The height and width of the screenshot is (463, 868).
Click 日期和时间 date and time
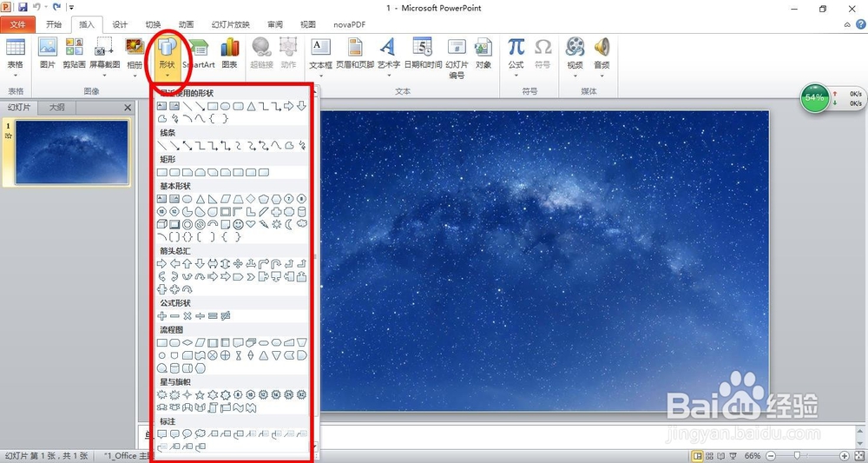[x=423, y=53]
